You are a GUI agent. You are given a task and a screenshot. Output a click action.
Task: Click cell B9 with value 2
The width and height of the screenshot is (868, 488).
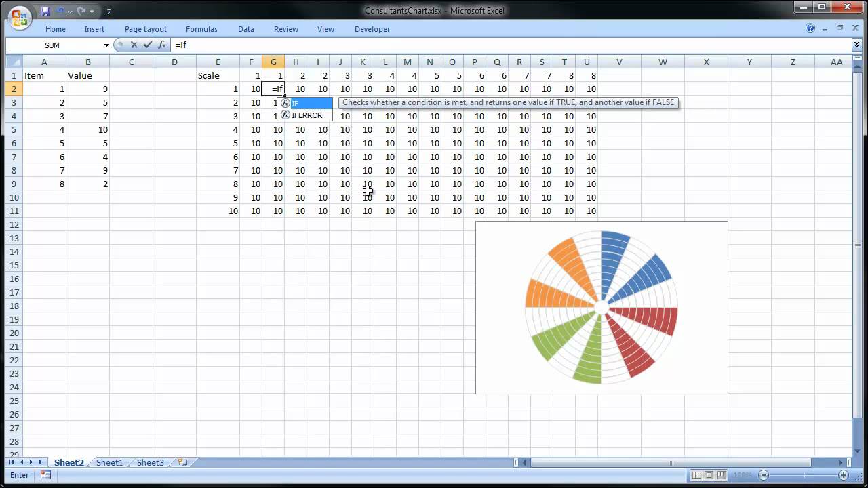(87, 184)
